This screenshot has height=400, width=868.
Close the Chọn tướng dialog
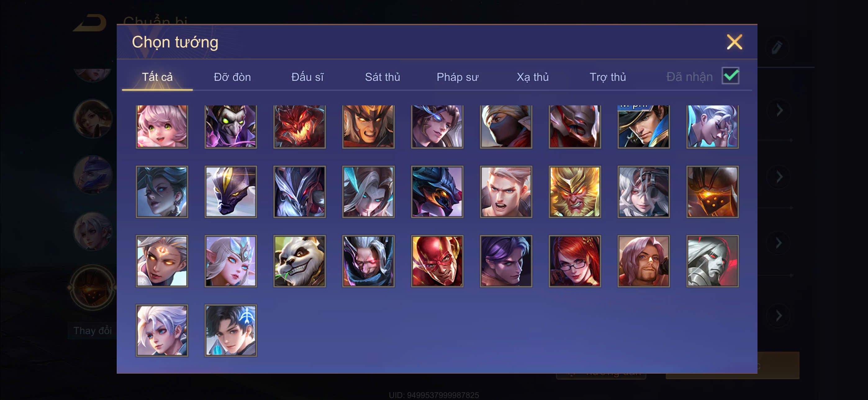pos(734,42)
